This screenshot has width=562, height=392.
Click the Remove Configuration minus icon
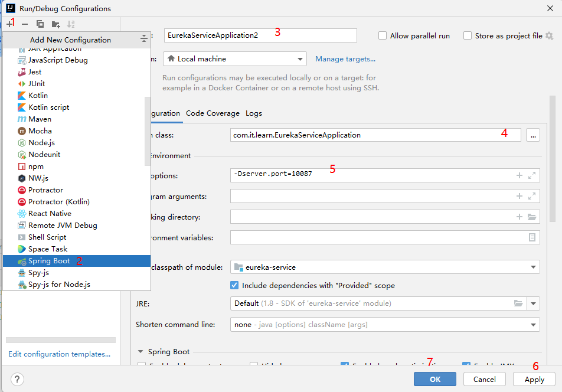tap(25, 24)
